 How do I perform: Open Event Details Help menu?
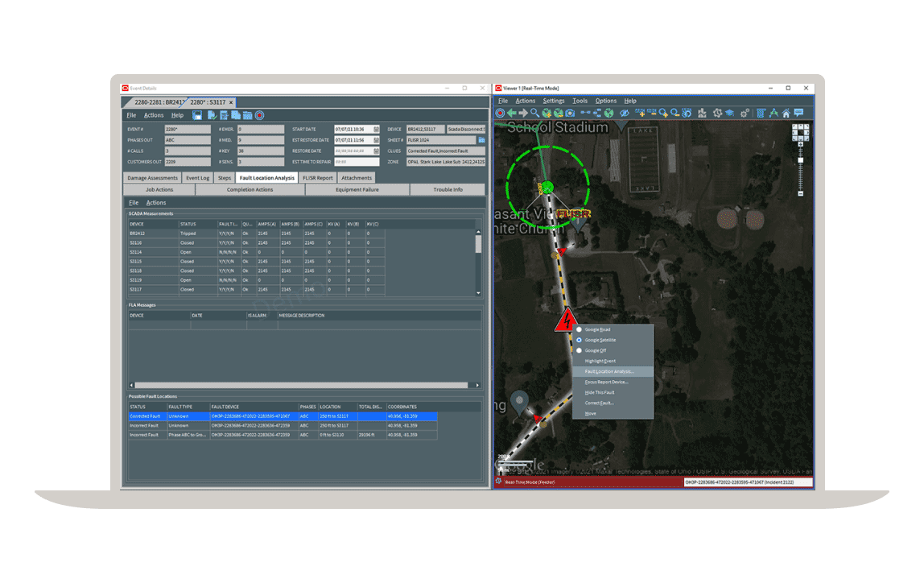coord(177,115)
